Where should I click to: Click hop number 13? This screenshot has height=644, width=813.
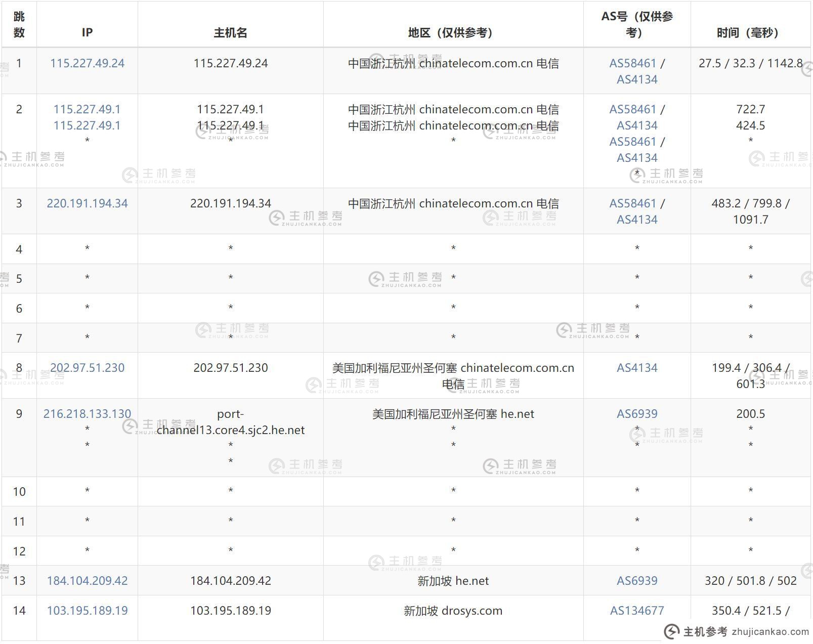19,581
